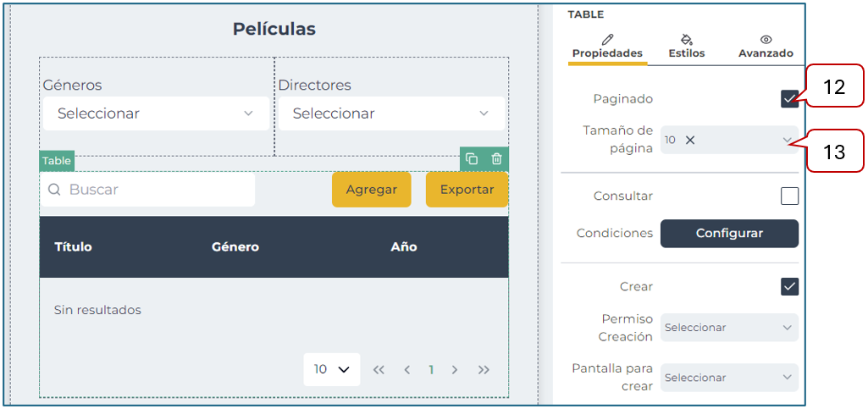Jump to the last page arrow
868x409 pixels.
484,370
